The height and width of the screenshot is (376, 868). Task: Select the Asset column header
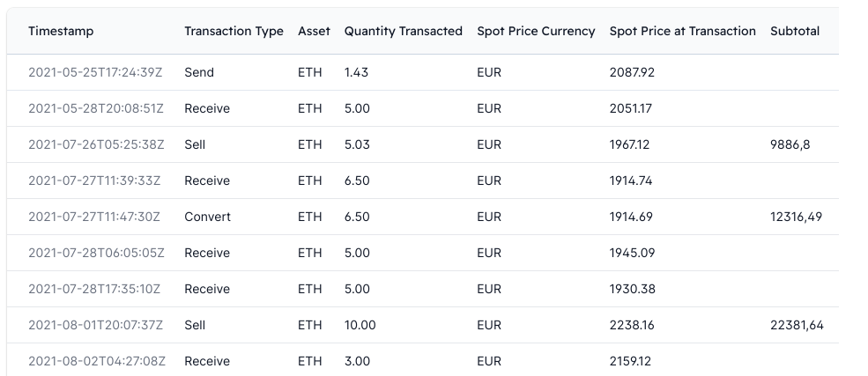click(314, 31)
